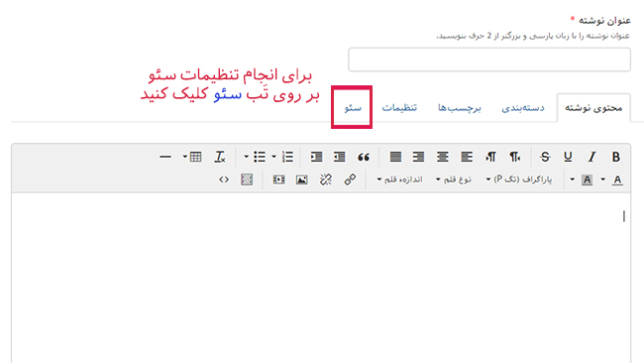
Task: Toggle bold text formatting
Action: click(x=615, y=157)
